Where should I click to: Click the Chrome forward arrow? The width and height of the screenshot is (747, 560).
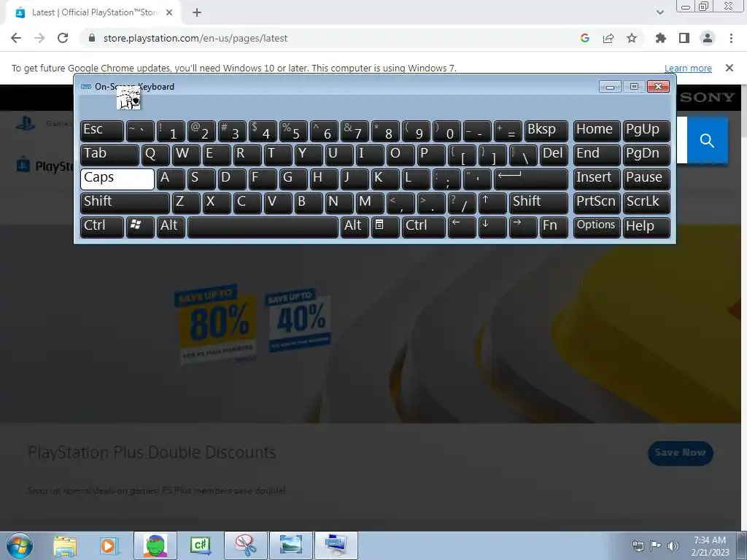click(x=39, y=38)
